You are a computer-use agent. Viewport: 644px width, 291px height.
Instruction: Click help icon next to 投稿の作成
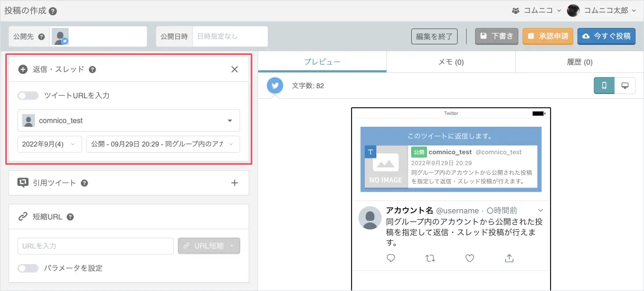[x=53, y=11]
